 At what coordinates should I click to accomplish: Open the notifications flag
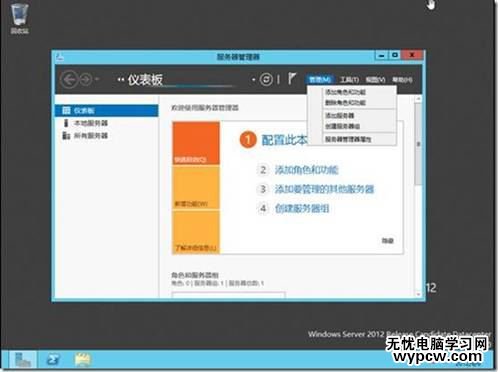292,79
